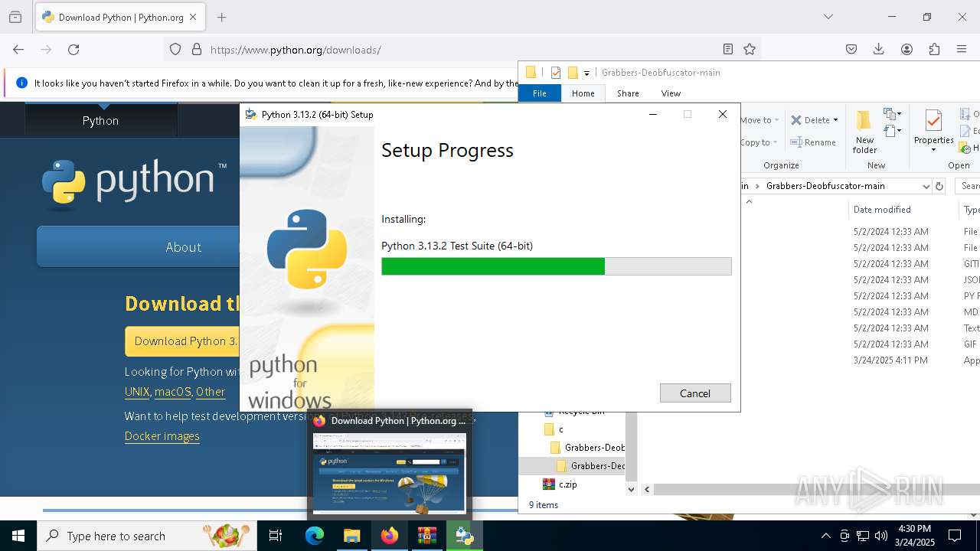Viewport: 980px width, 551px height.
Task: Click Quick Access properties checkmark icon
Action: (x=556, y=73)
